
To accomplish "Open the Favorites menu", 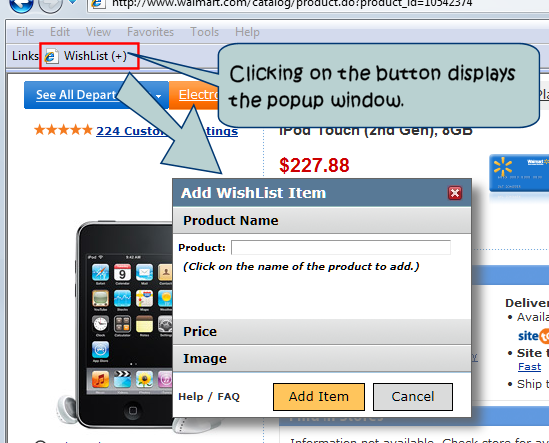I will (150, 32).
